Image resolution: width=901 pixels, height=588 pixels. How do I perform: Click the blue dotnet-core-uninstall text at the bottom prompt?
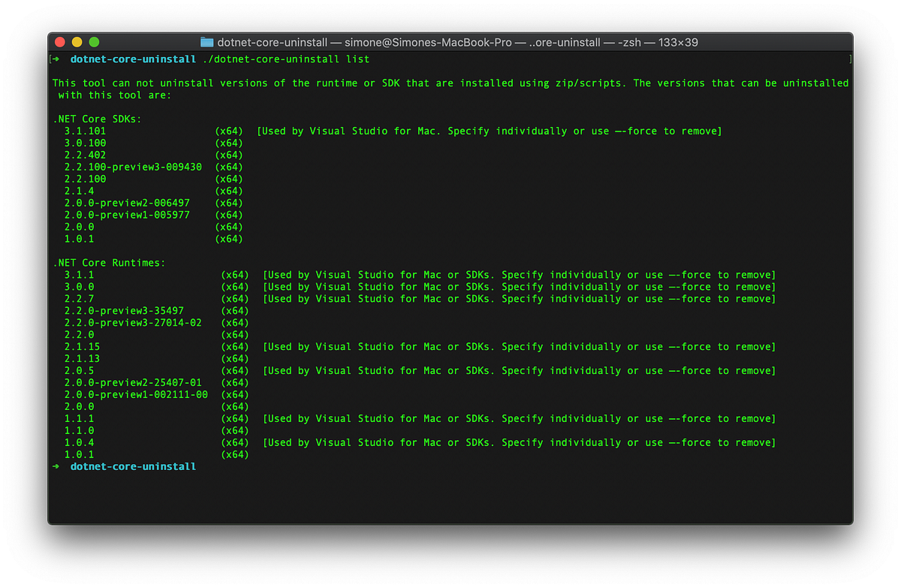[132, 466]
